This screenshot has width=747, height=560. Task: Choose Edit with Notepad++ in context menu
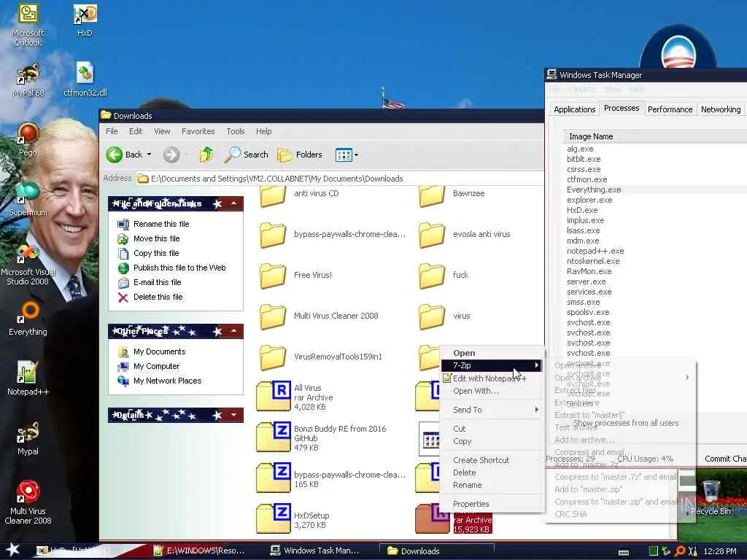click(492, 378)
